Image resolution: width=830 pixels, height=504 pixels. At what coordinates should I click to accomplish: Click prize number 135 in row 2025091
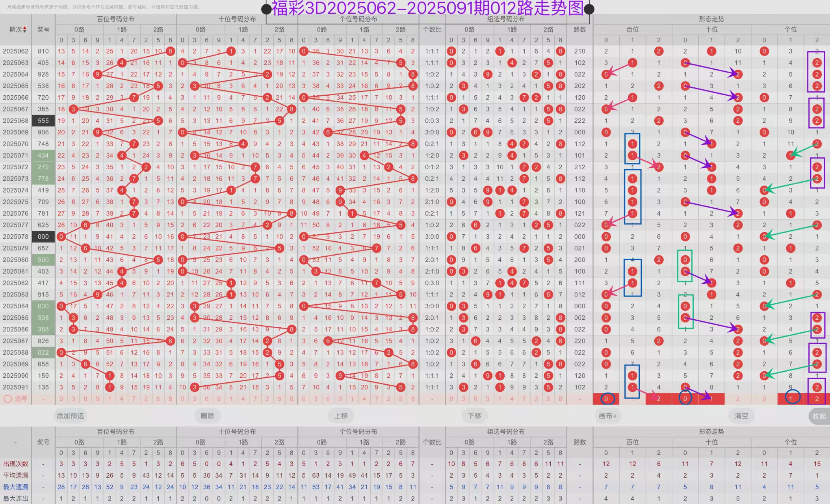43,387
